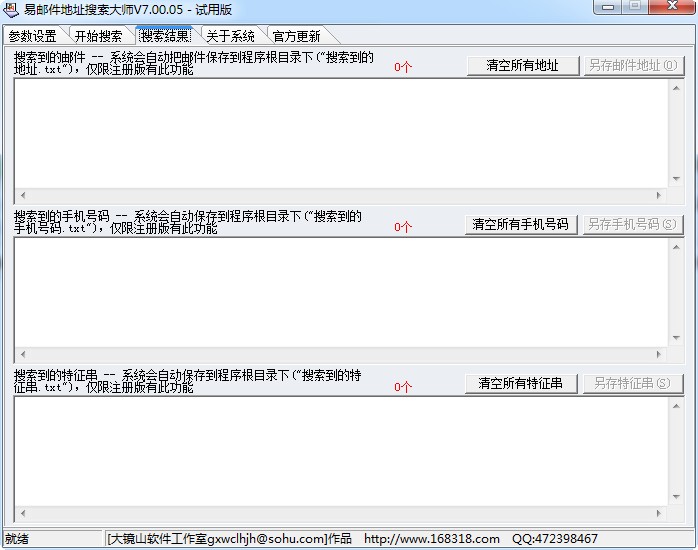The height and width of the screenshot is (550, 698).
Task: Click inside the phone numbers list box
Action: pyautogui.click(x=341, y=292)
